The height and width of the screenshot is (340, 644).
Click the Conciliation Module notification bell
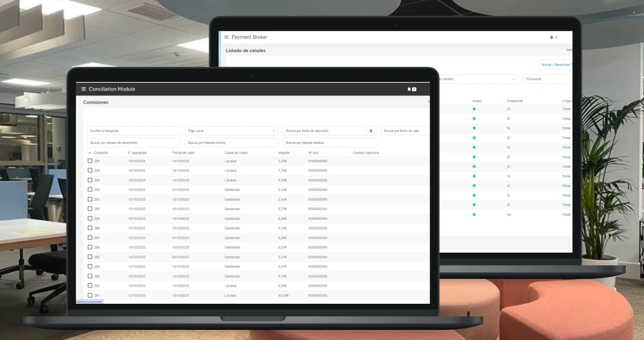(409, 89)
